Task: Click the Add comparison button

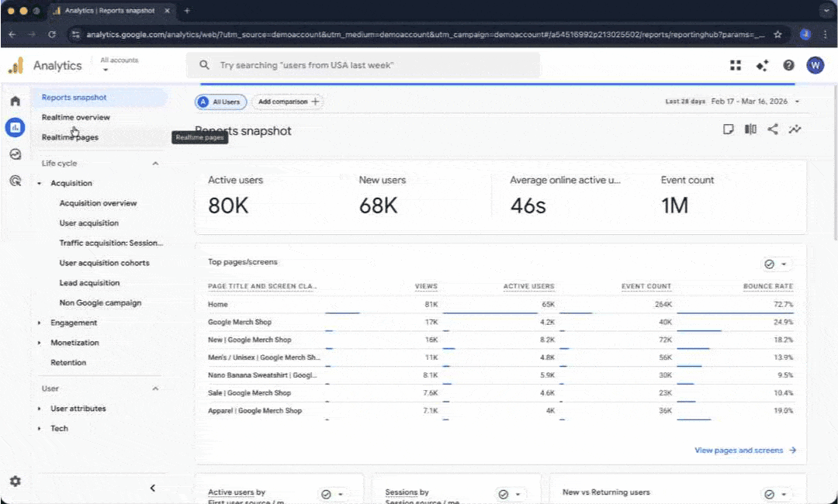Action: coord(288,102)
